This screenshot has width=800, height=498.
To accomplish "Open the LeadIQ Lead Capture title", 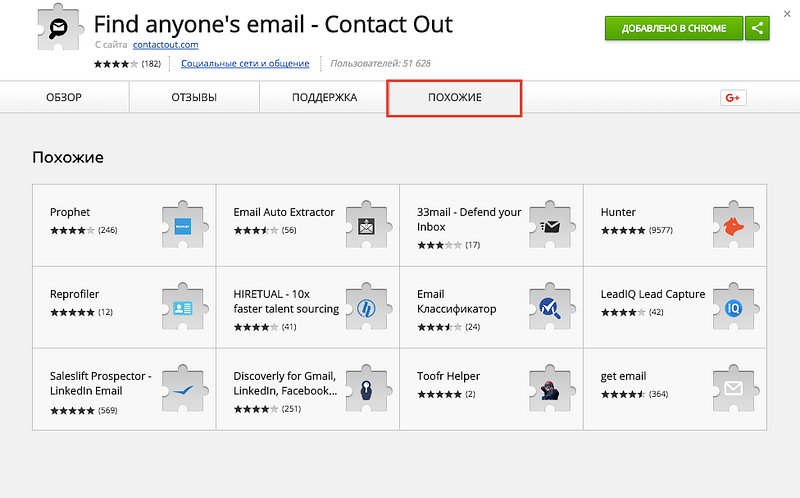I will pos(653,294).
